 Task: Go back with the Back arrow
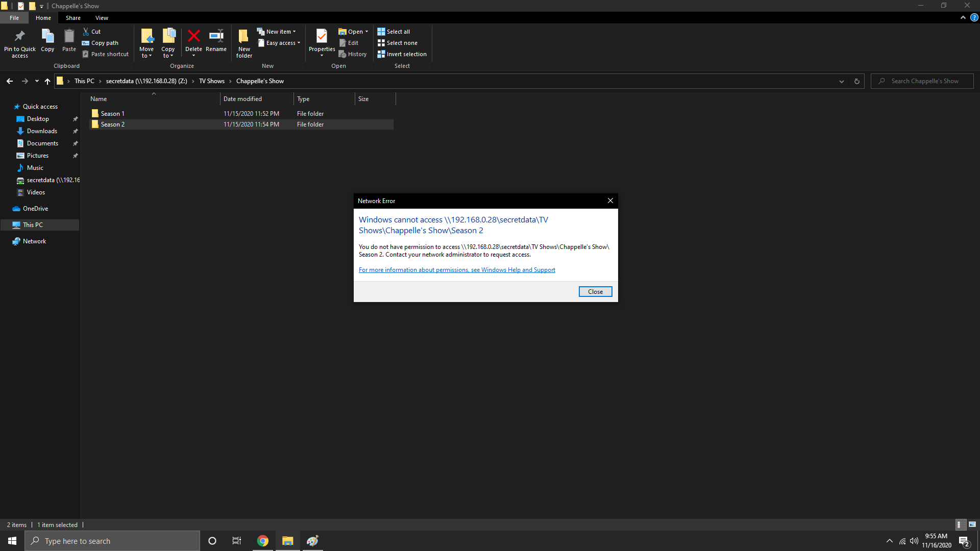[x=10, y=81]
